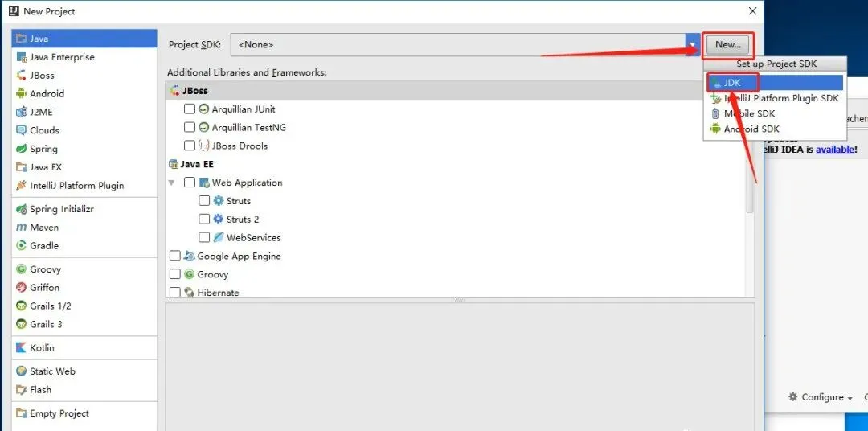Select the Java project type icon
This screenshot has height=431, width=868.
point(22,39)
